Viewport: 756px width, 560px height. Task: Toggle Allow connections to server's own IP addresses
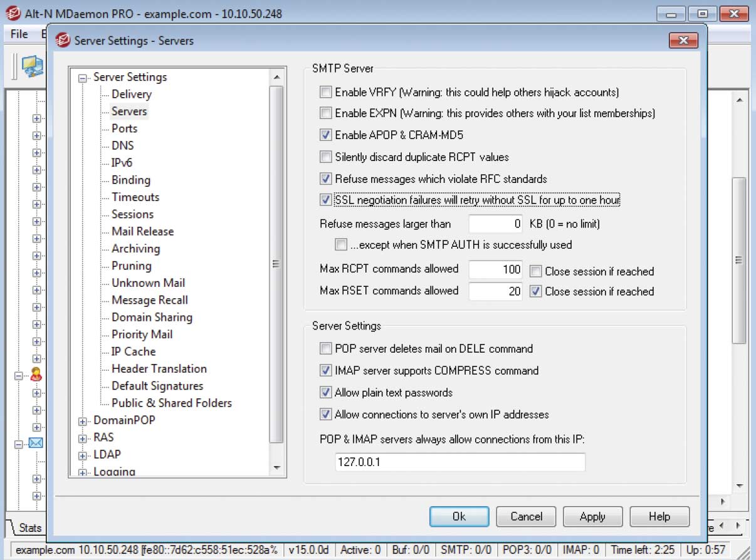point(325,415)
